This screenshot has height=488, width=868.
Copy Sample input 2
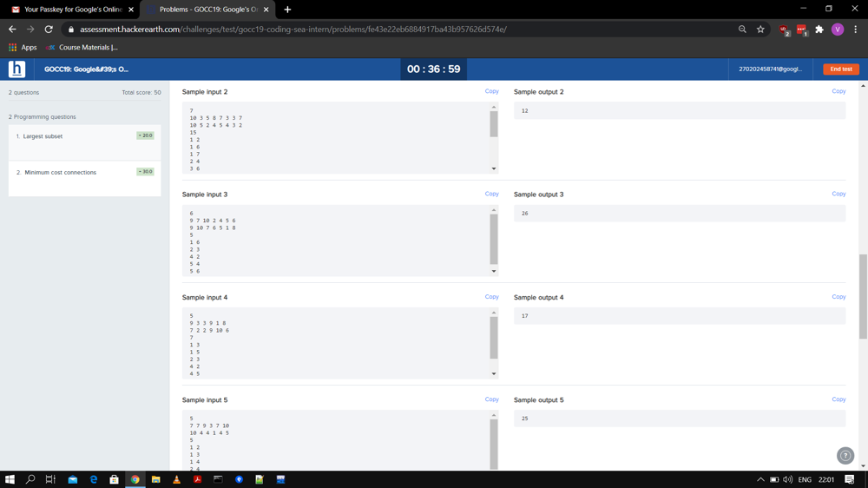click(491, 91)
